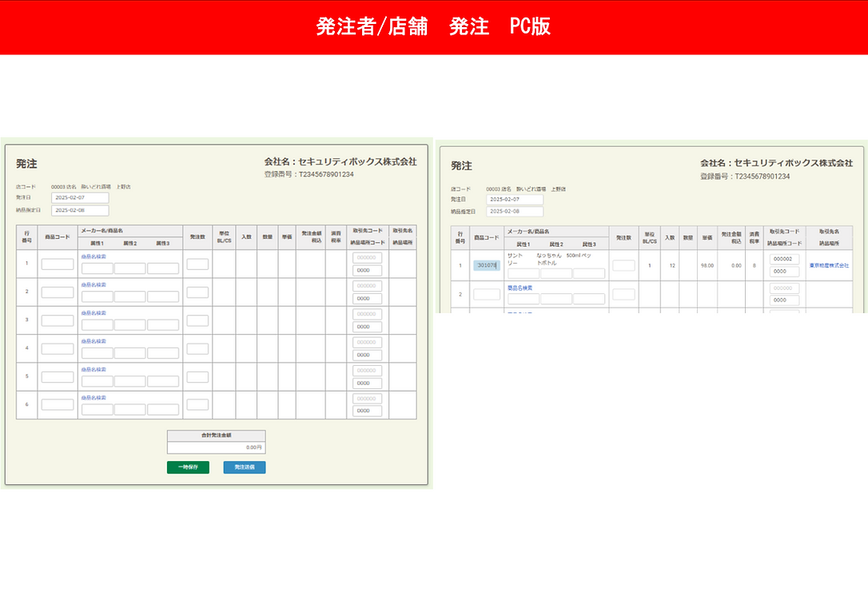868x608 pixels.
Task: Click 属性1 field in row 1, right form
Action: pyautogui.click(x=524, y=273)
